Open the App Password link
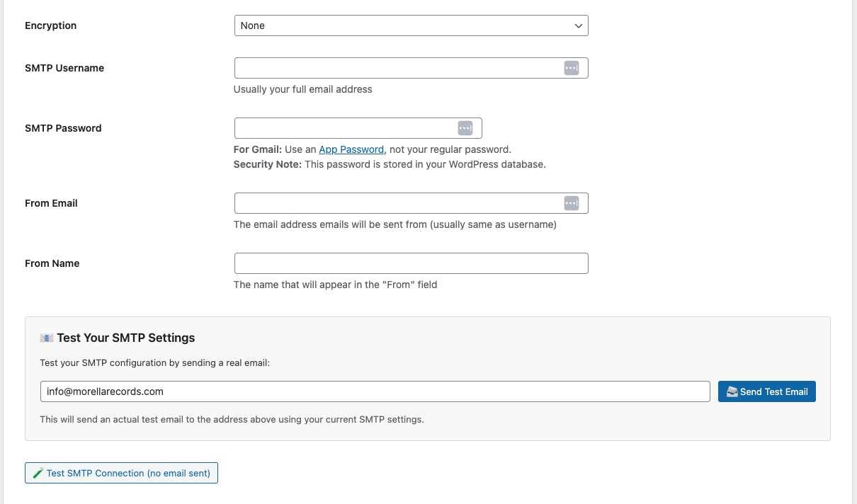857x504 pixels. click(351, 149)
